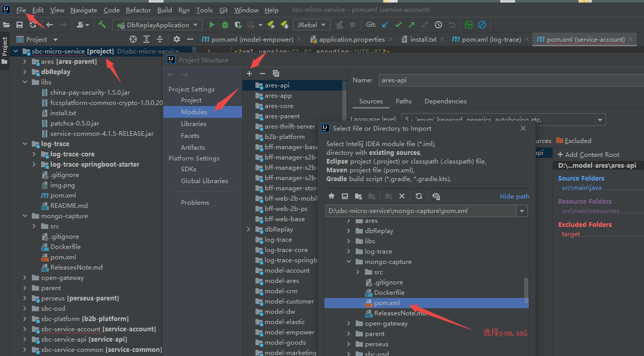Go to the home directory in the import dialog
Image resolution: width=644 pixels, height=356 pixels.
(x=332, y=196)
